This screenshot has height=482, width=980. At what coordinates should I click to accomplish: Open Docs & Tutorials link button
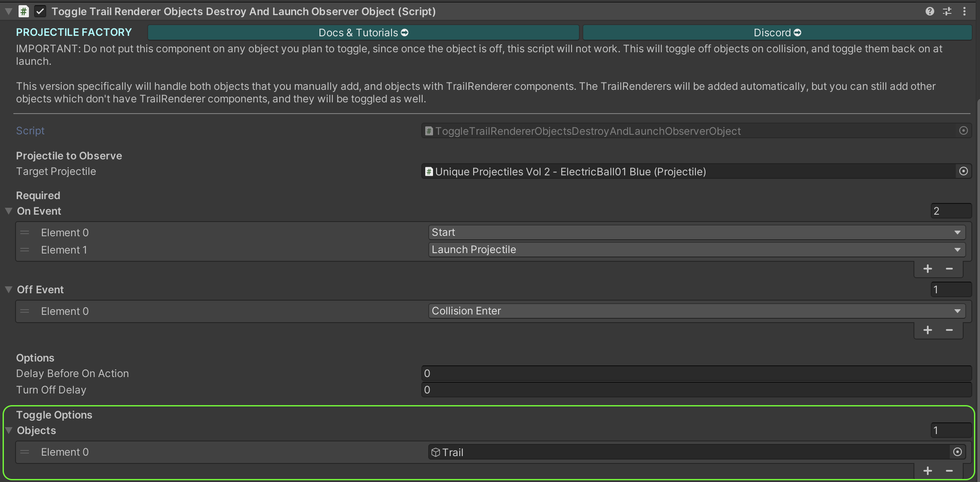(x=363, y=32)
